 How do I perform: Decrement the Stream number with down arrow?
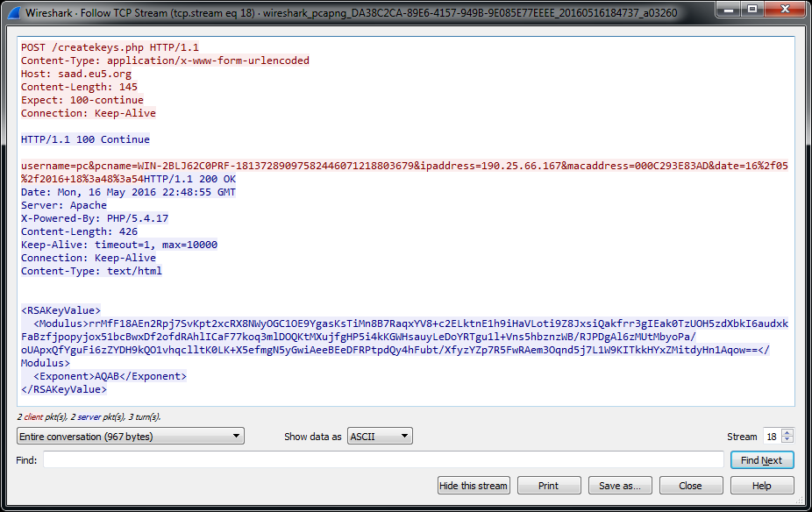pos(787,440)
